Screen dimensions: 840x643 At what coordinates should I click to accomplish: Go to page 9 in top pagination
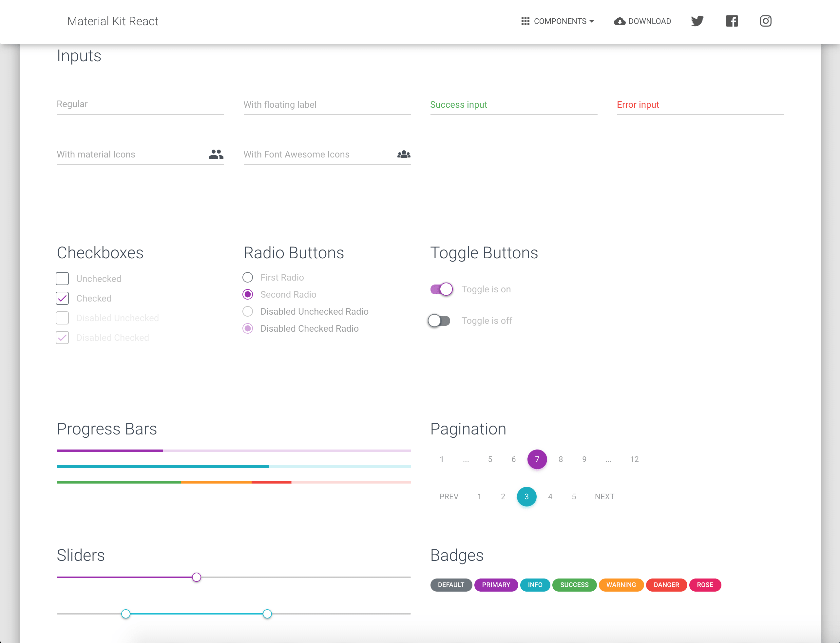coord(584,459)
